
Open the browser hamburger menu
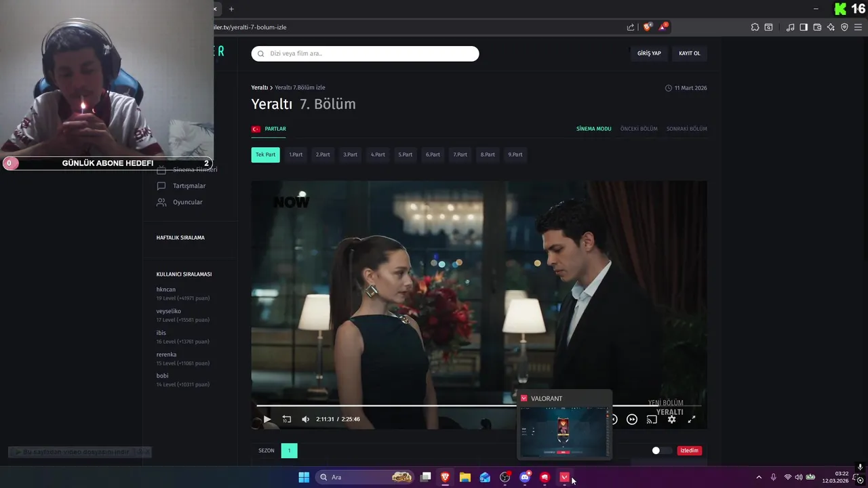[x=858, y=27]
